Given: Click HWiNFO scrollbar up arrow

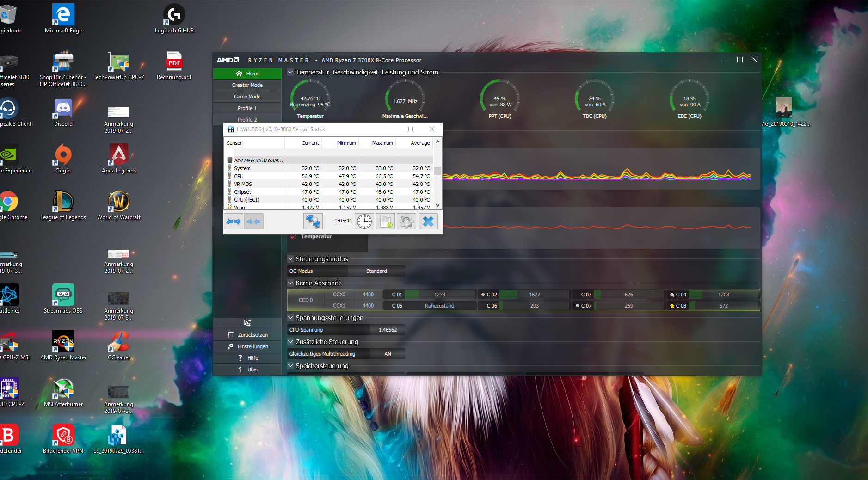Looking at the screenshot, I should 437,142.
